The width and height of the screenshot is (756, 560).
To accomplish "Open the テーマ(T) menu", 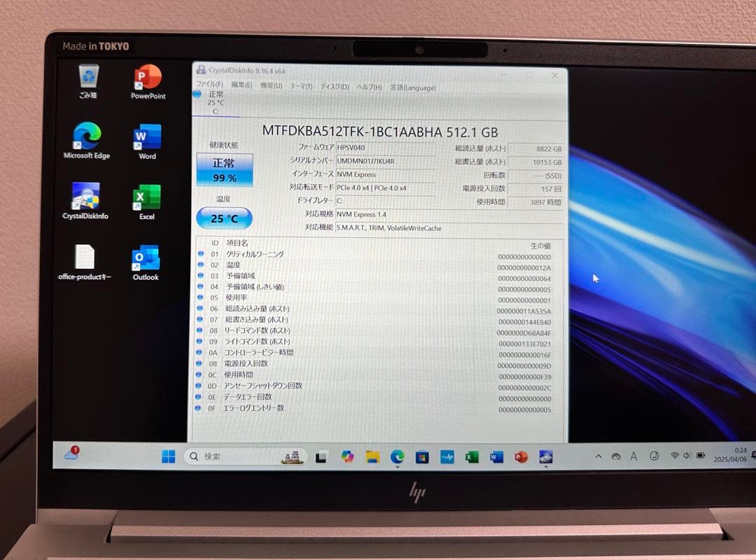I will click(x=301, y=86).
